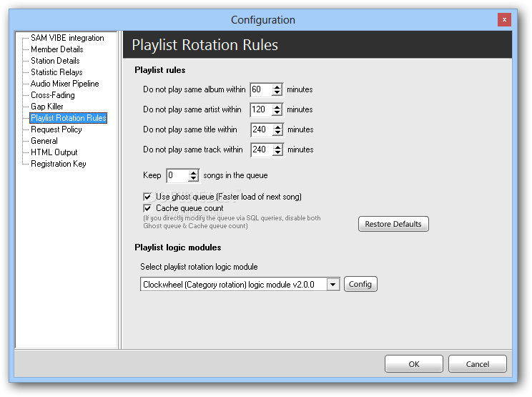The width and height of the screenshot is (532, 397).
Task: Confirm settings with OK button
Action: point(413,364)
